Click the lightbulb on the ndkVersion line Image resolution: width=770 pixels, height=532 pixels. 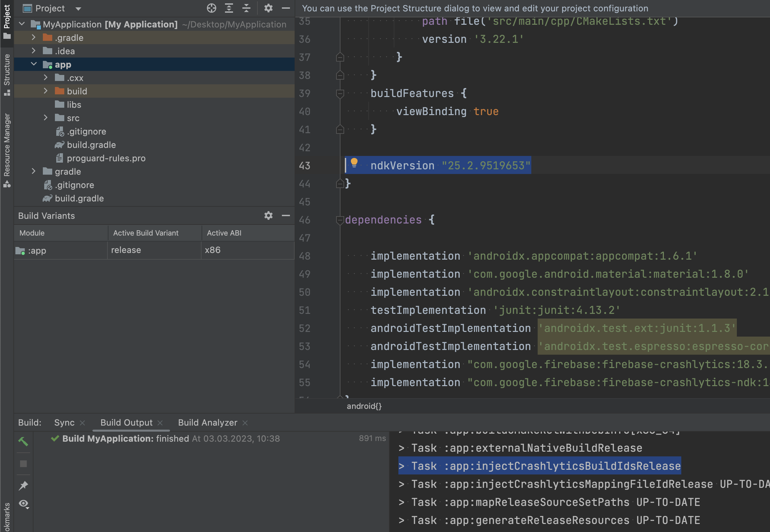354,165
